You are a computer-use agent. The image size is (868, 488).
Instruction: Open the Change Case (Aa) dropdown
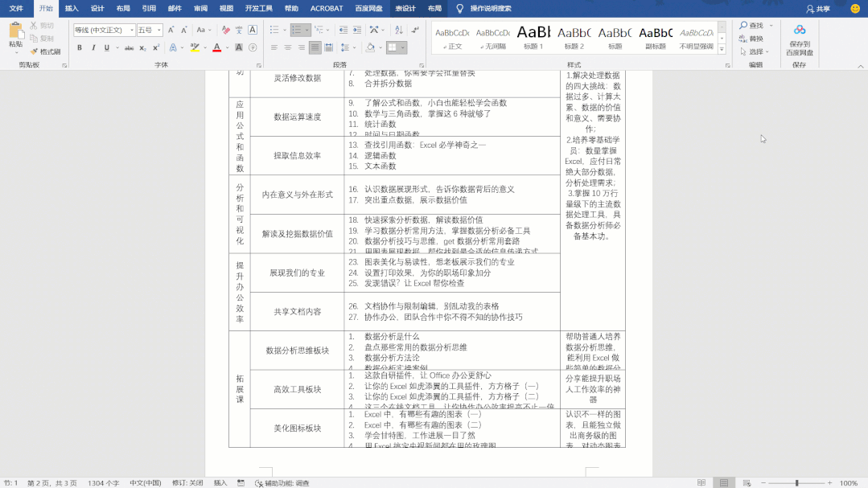click(204, 30)
